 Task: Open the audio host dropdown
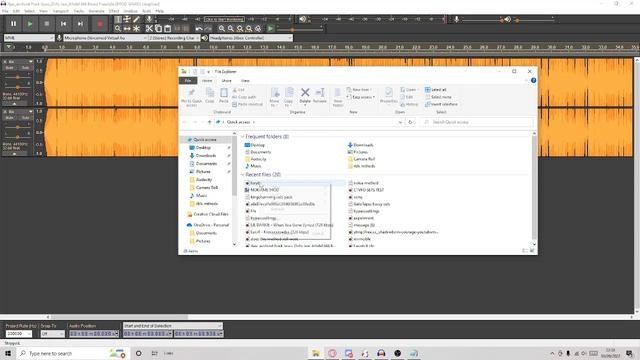[29, 38]
